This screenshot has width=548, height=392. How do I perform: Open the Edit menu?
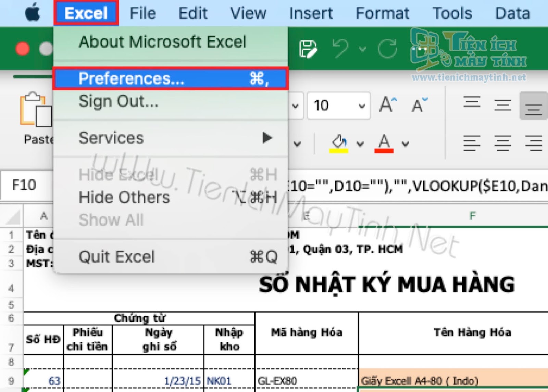pos(193,13)
